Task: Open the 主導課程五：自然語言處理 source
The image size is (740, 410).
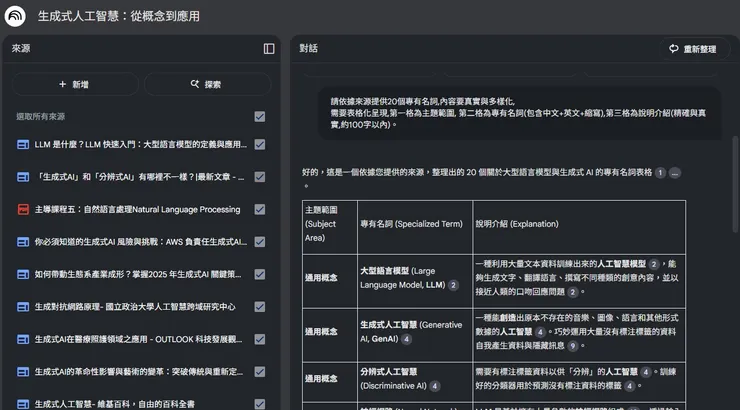Action: (137, 209)
